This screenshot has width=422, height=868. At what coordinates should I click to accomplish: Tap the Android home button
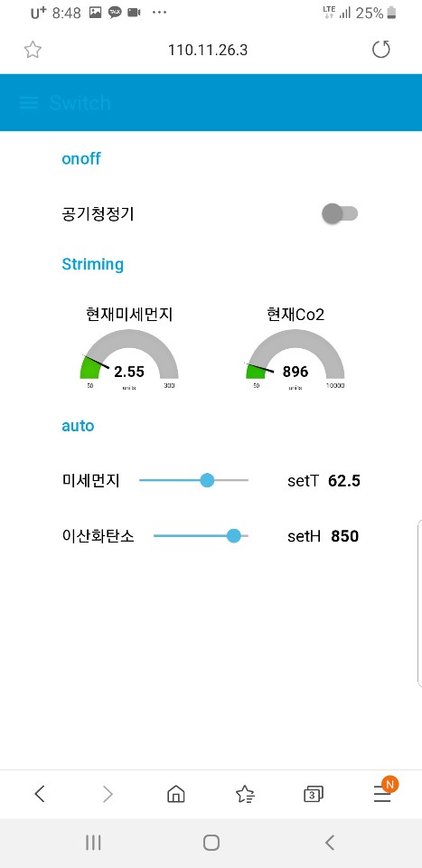[x=211, y=843]
